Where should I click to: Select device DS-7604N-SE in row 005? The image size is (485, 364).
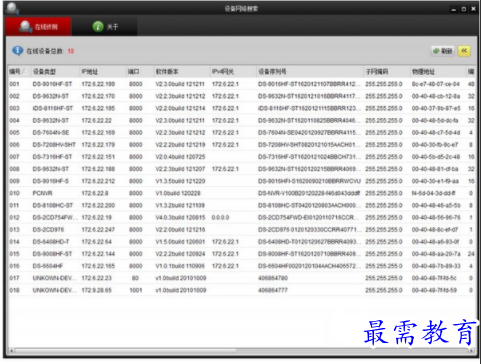click(x=51, y=132)
